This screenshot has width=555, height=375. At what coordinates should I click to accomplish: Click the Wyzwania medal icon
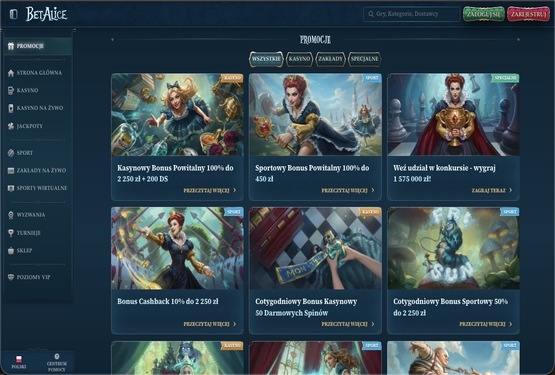(11, 215)
